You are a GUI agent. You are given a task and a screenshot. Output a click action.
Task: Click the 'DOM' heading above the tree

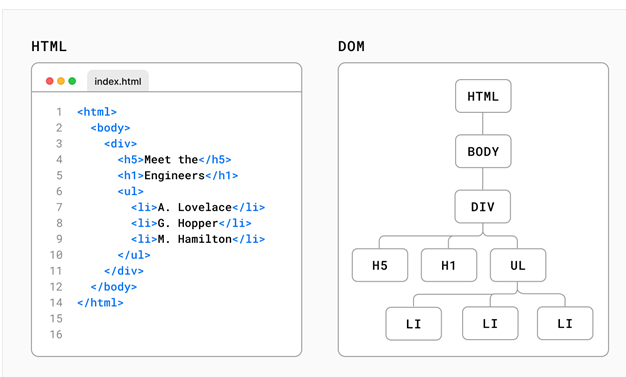[x=351, y=46]
